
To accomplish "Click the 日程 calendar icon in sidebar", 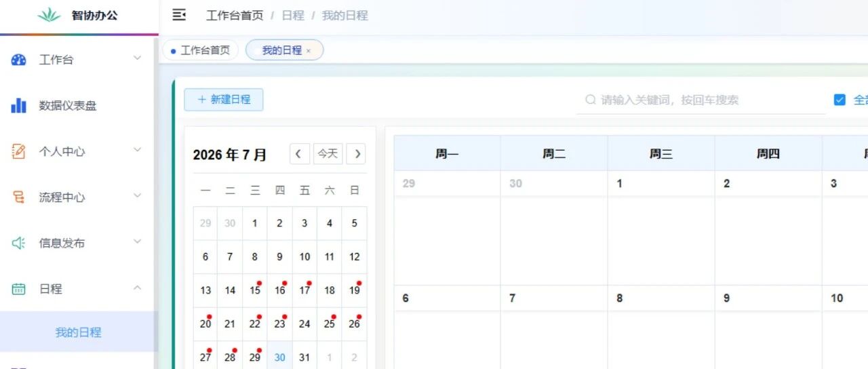I will (19, 289).
